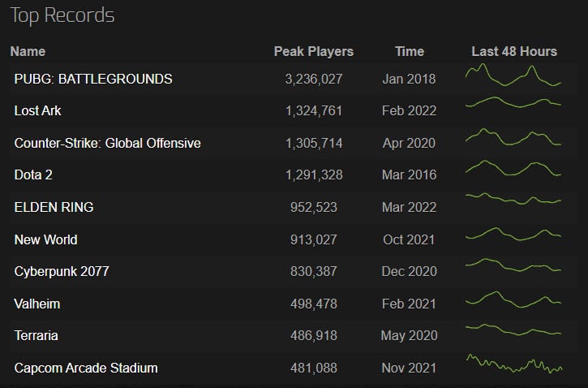Click the Name column header
Viewport: 588px width, 388px height.
coord(28,51)
